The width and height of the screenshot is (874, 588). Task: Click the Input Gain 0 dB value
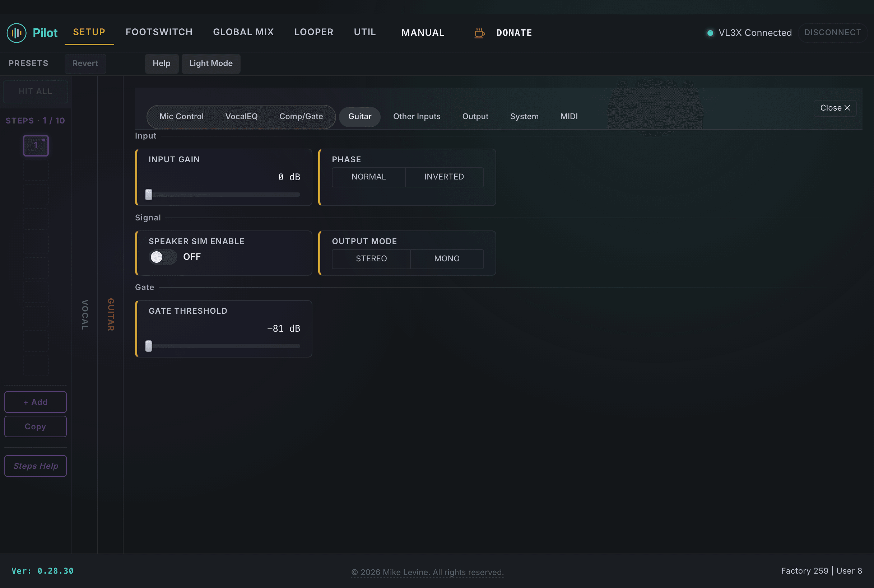289,177
